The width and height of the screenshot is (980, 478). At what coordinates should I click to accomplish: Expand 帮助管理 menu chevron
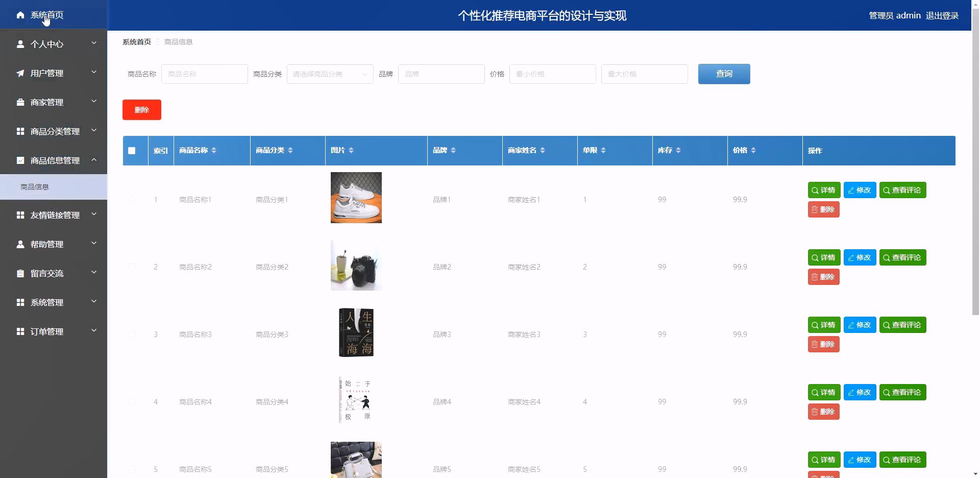[x=94, y=244]
